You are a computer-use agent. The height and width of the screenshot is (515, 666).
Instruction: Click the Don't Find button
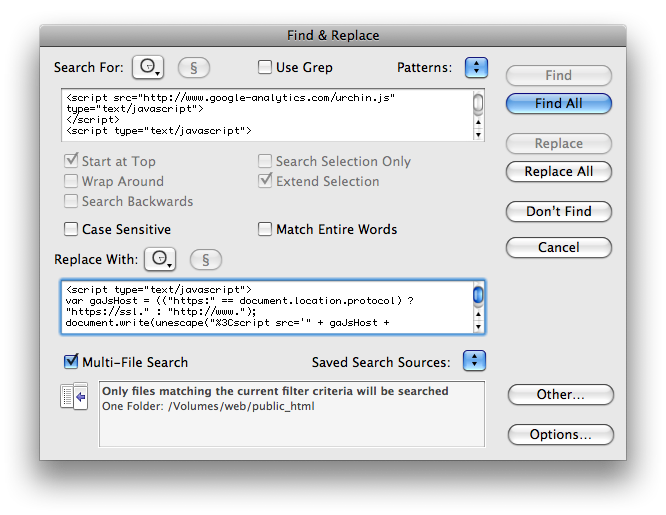(x=559, y=211)
